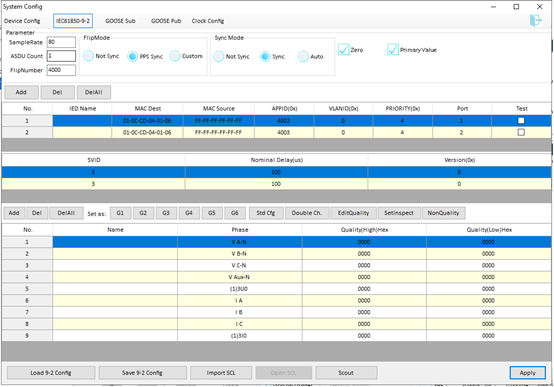This screenshot has height=387, width=554.
Task: Toggle Test checkbox for APPID 4003 row
Action: pos(521,132)
